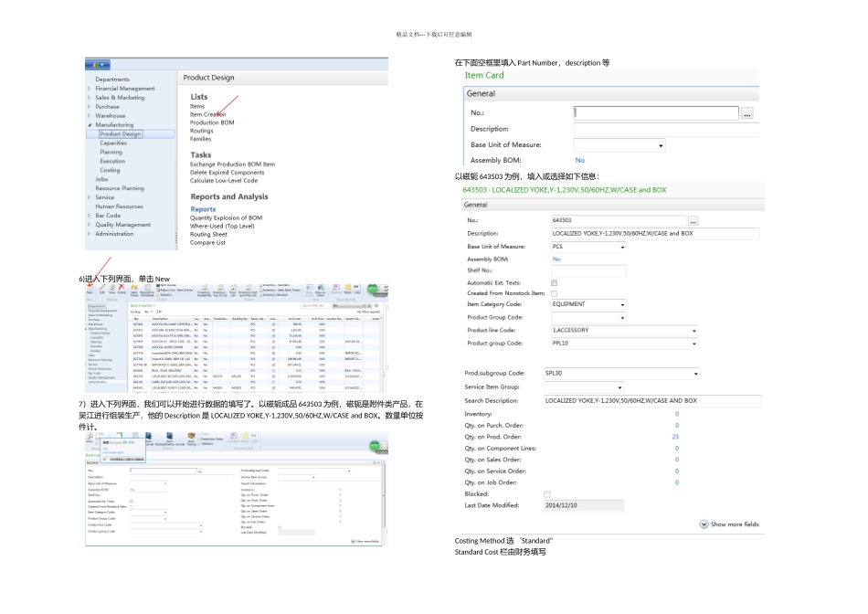
Task: Open Production BOM link under Lists
Action: (x=212, y=123)
